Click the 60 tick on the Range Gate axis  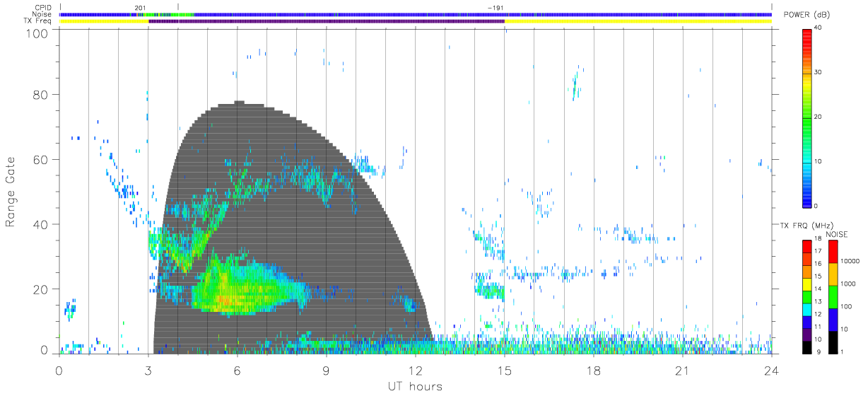coord(40,160)
